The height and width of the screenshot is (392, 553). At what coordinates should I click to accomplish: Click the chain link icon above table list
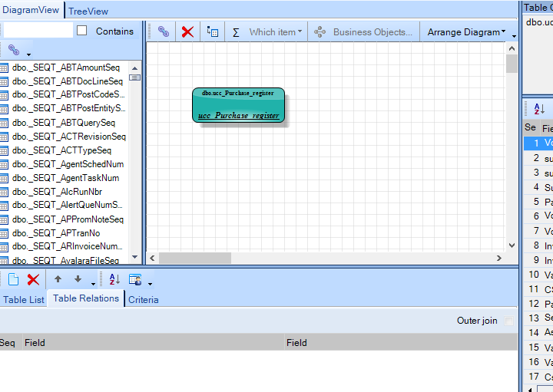coord(14,50)
